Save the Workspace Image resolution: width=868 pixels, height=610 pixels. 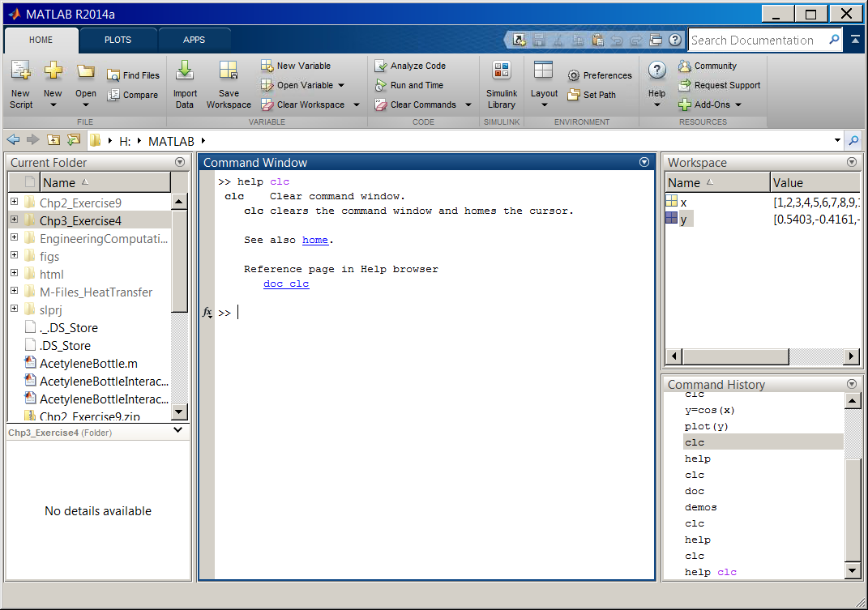tap(229, 85)
